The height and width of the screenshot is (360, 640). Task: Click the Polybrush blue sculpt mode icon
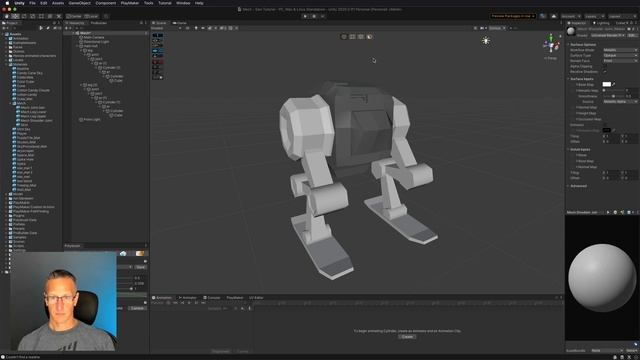coord(123,253)
